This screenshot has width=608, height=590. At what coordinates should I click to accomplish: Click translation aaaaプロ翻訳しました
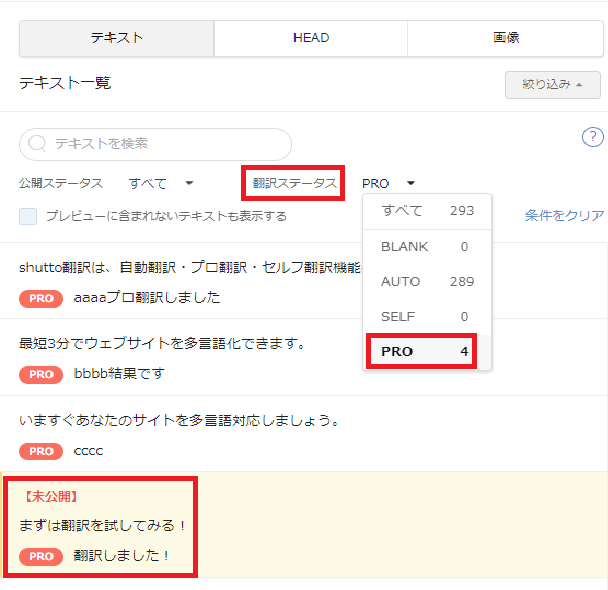(147, 298)
